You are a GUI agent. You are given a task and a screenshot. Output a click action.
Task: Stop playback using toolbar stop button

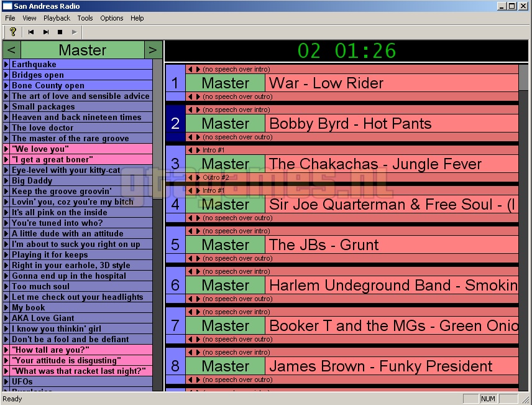pyautogui.click(x=60, y=32)
